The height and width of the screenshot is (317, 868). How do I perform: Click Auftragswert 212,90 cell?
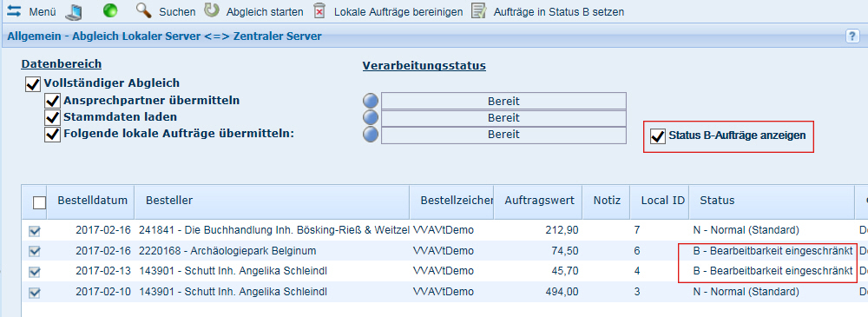tap(562, 230)
